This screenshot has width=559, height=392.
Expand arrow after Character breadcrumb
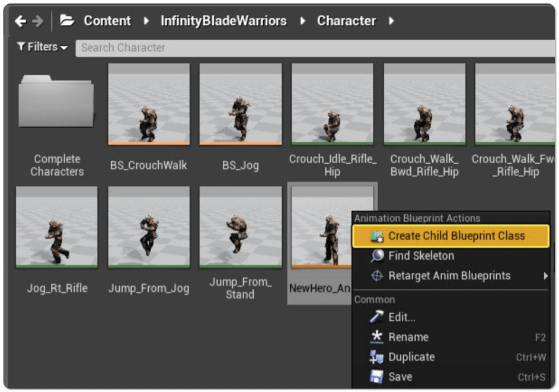pos(391,21)
